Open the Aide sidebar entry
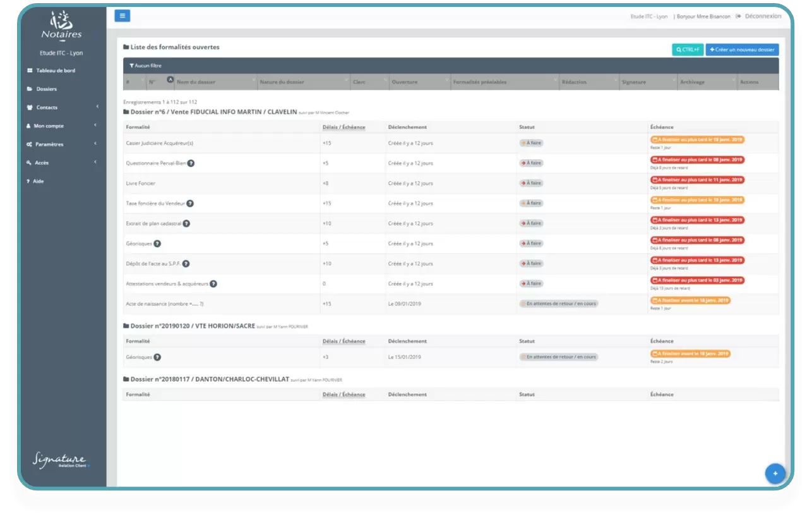Image resolution: width=812 pixels, height=522 pixels. [38, 181]
